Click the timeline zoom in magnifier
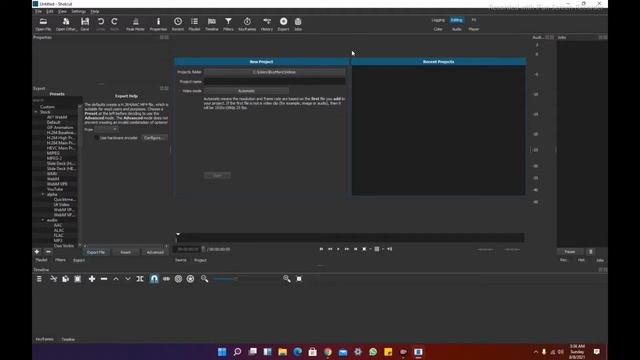640x360 pixels. pos(287,279)
